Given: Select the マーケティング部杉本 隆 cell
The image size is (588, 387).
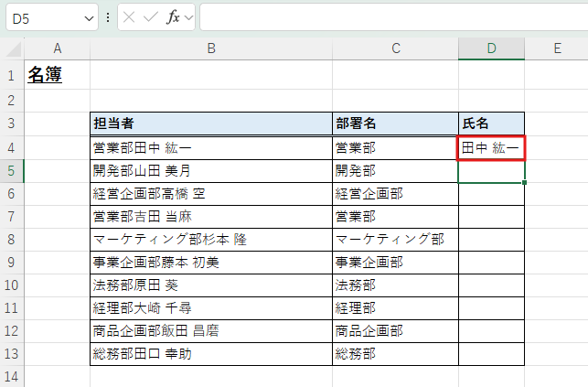Looking at the screenshot, I should click(x=210, y=239).
